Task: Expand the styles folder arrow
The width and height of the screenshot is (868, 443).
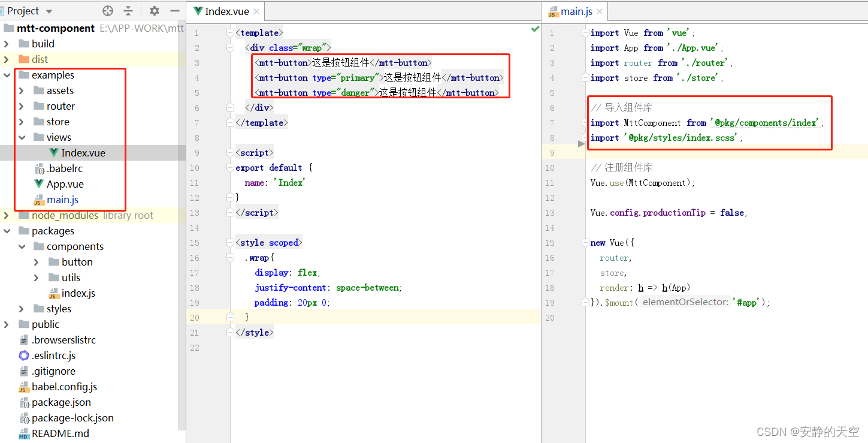Action: click(22, 309)
